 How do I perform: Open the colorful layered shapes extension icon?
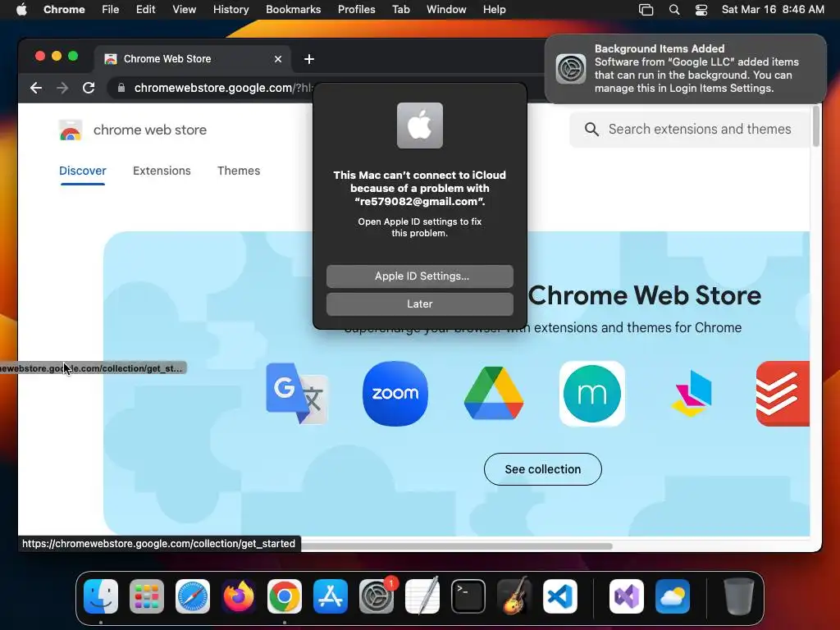click(x=691, y=394)
